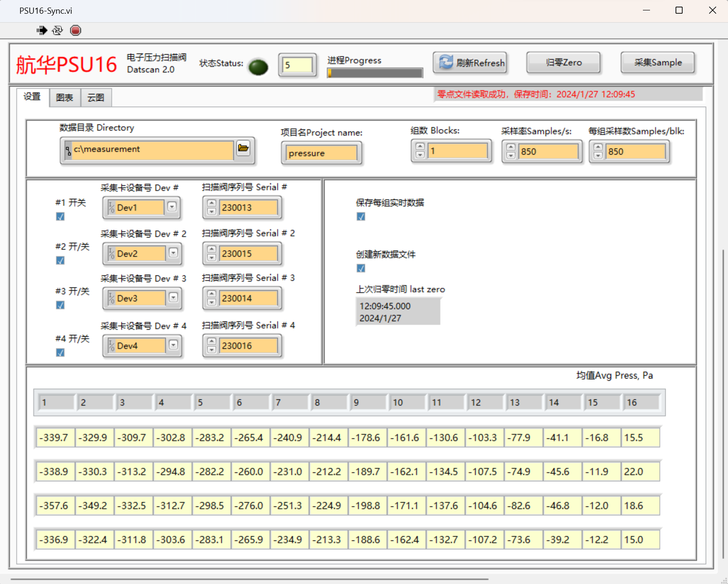The image size is (728, 584).
Task: Click the Project name input field
Action: point(321,153)
